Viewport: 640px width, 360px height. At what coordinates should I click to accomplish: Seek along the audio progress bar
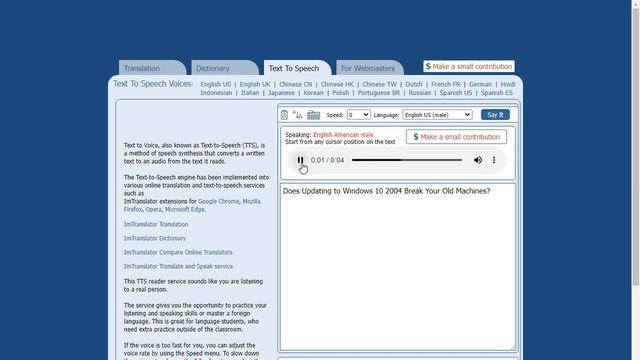407,160
